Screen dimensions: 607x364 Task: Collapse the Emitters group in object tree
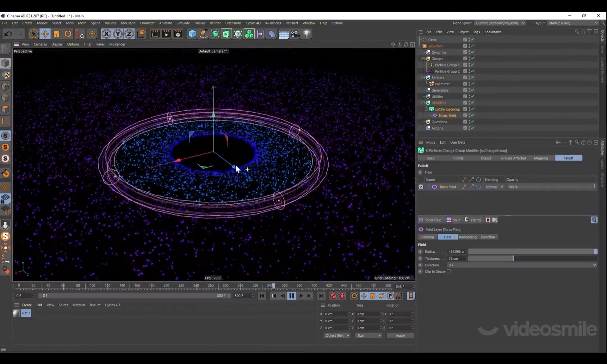coord(423,77)
